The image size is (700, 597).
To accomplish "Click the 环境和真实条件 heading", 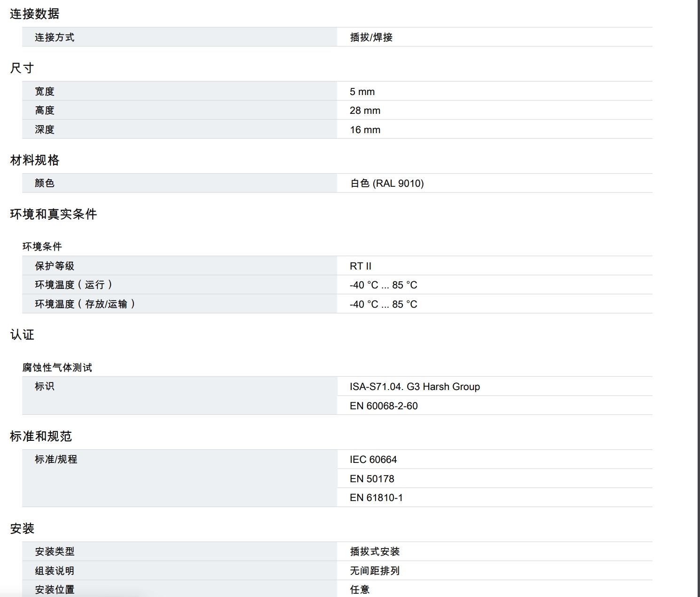I will [x=53, y=215].
